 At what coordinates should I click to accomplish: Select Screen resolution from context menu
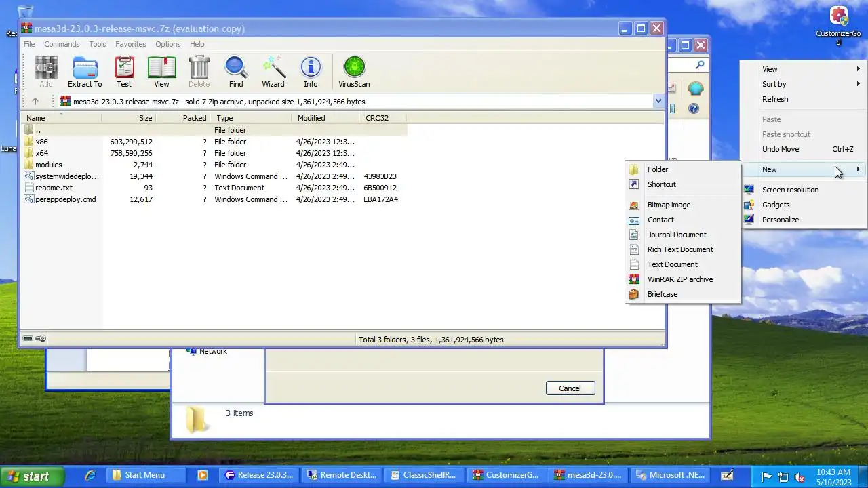point(804,190)
